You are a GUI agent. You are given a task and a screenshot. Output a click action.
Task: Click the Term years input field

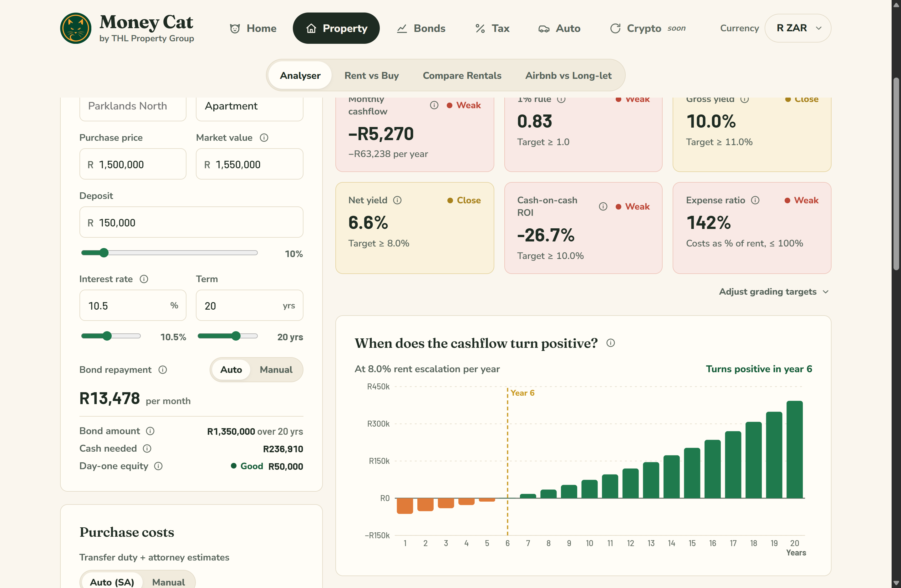tap(249, 305)
